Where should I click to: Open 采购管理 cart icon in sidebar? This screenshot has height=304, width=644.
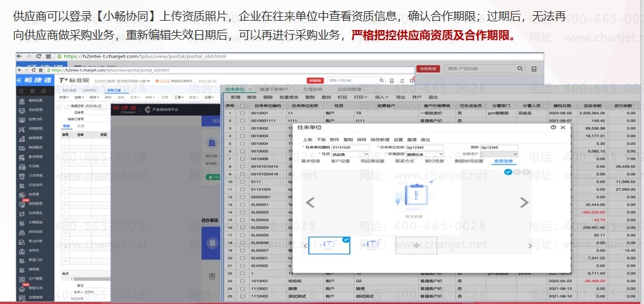(x=22, y=129)
